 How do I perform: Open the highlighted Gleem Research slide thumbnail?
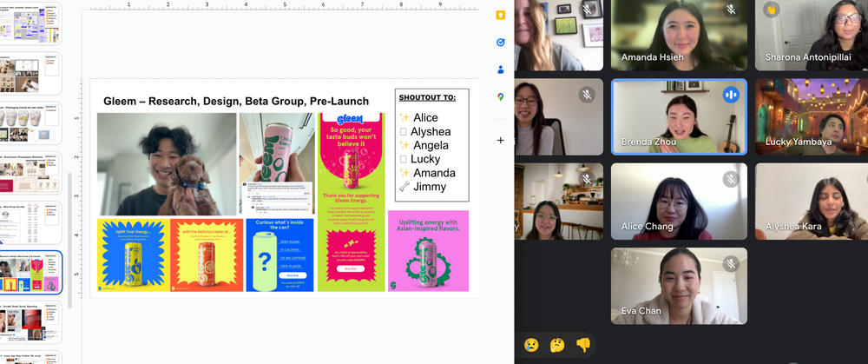[30, 273]
